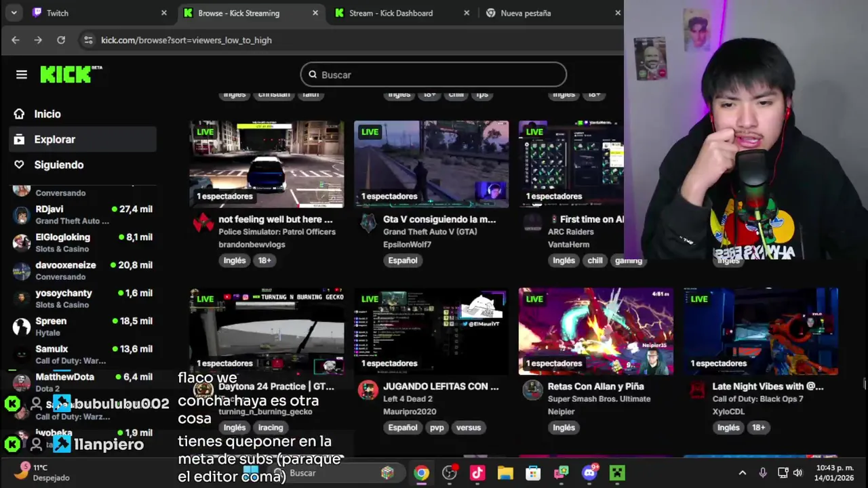Image resolution: width=868 pixels, height=488 pixels.
Task: Open RDjavi avatar in sidebar
Action: (22, 215)
